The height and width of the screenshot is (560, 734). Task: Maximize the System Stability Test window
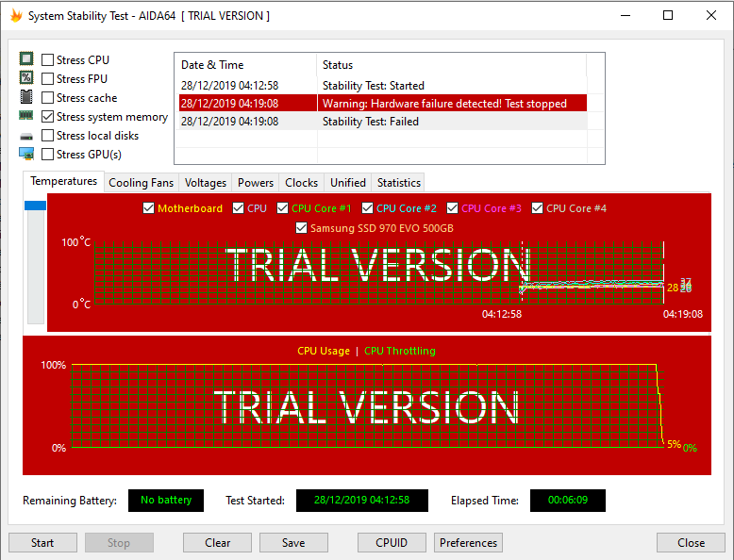coord(668,15)
